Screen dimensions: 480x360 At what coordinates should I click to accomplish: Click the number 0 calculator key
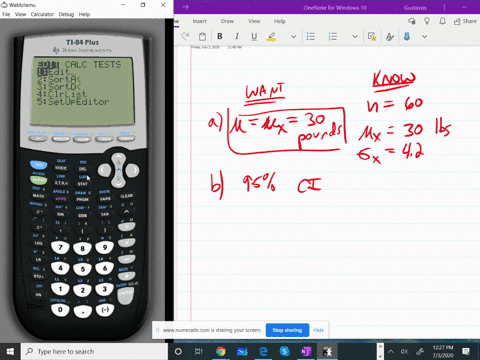click(x=60, y=310)
